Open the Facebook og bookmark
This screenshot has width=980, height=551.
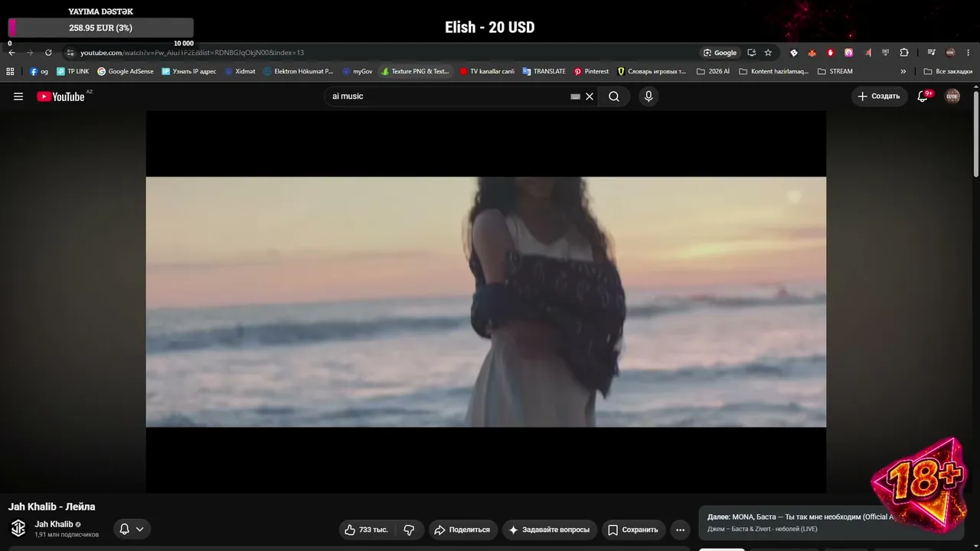point(39,71)
